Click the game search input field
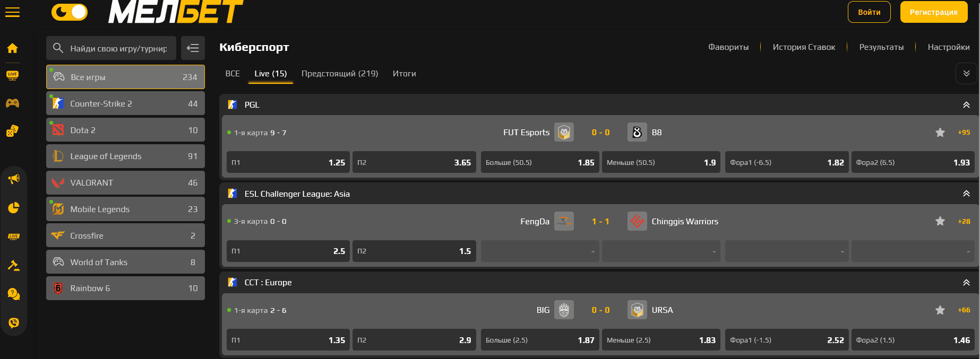The image size is (980, 359). (x=118, y=48)
